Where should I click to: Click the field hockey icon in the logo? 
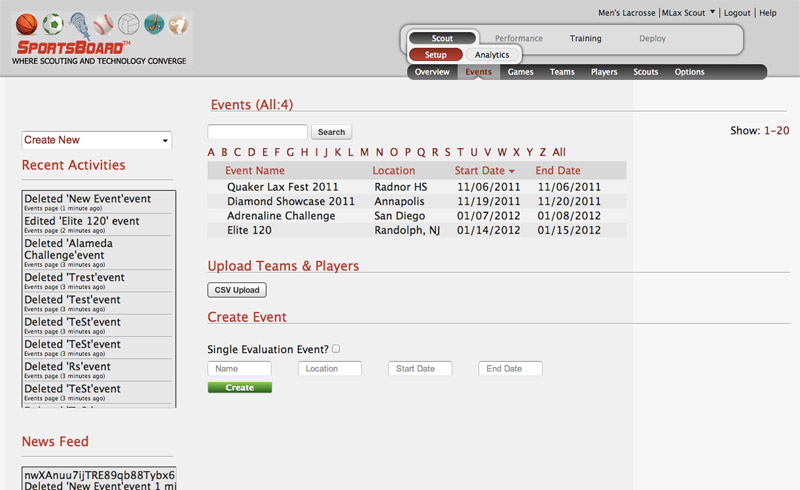[153, 24]
